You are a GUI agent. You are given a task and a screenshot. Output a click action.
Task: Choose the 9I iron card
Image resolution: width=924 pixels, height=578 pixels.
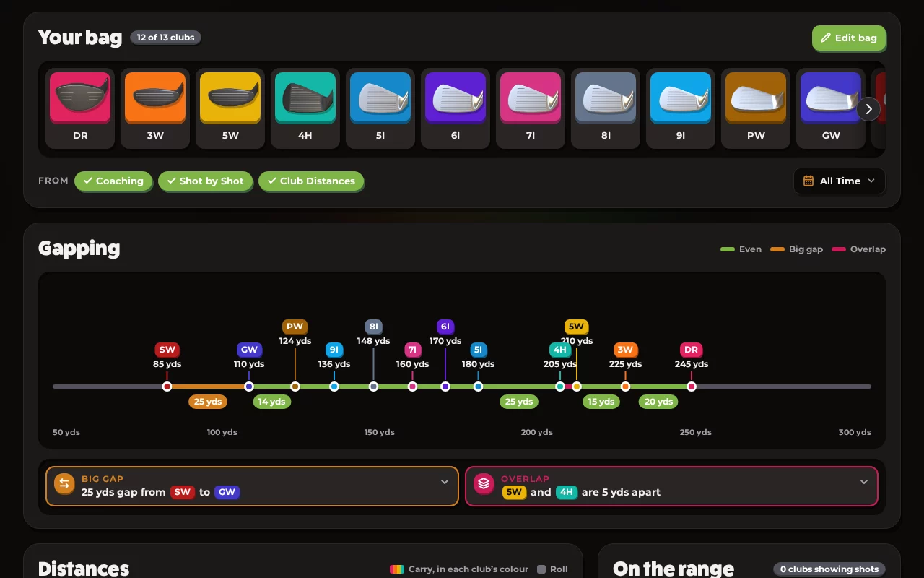click(x=681, y=108)
